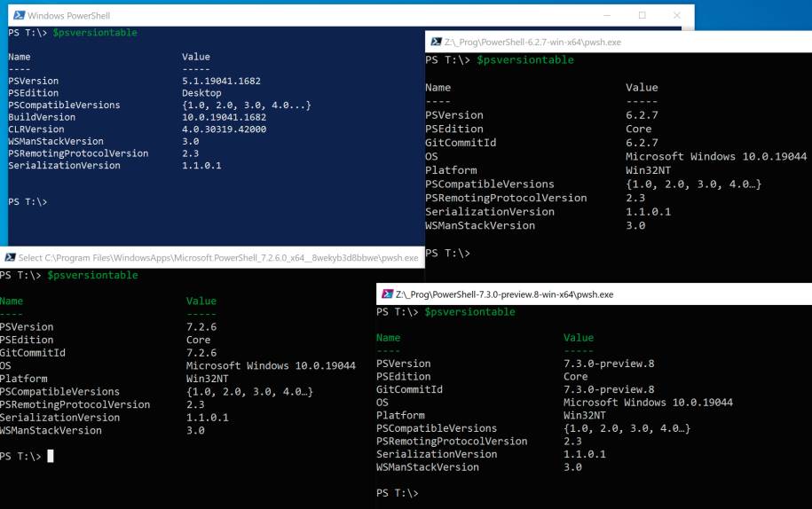Click the green Name header in 7.3.0-preview window
This screenshot has width=812, height=509.
pos(389,338)
